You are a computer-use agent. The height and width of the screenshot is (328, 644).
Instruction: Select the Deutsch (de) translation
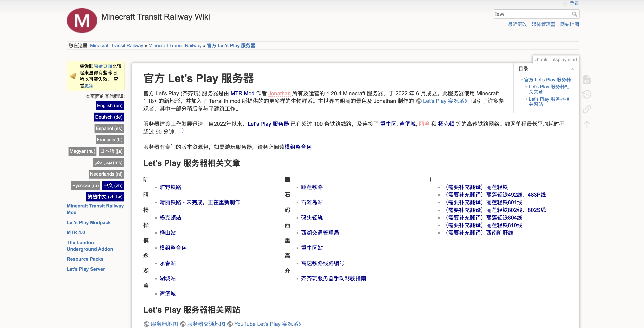click(109, 117)
